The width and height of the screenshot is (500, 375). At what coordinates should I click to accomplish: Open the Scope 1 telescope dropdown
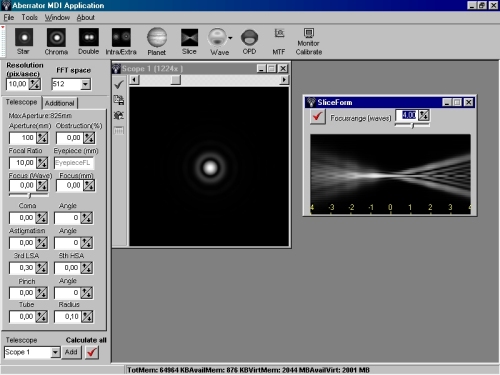click(x=55, y=352)
